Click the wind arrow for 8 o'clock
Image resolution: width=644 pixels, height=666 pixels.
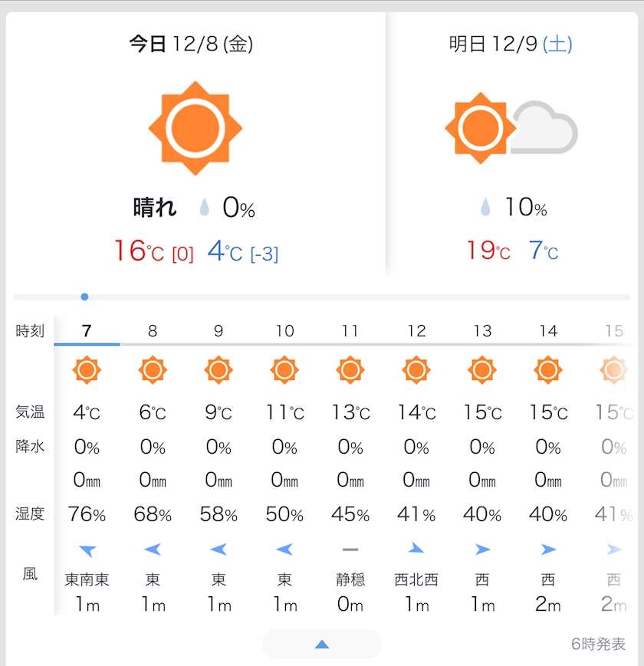point(153,549)
